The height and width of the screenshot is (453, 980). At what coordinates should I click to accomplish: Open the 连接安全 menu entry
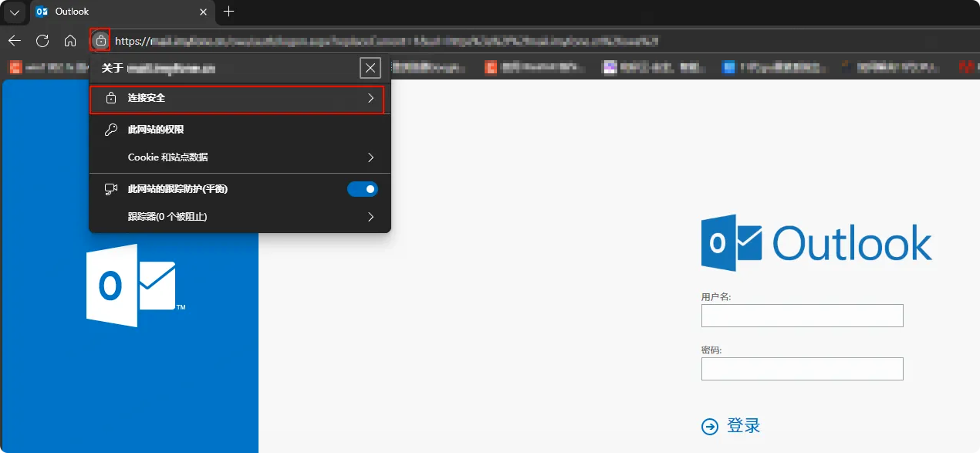click(x=237, y=99)
